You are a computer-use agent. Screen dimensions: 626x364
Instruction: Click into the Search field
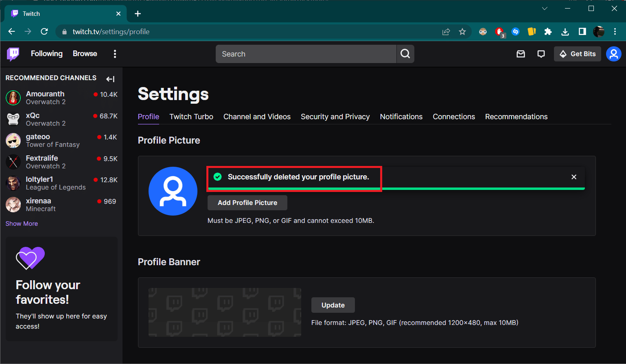pos(306,54)
